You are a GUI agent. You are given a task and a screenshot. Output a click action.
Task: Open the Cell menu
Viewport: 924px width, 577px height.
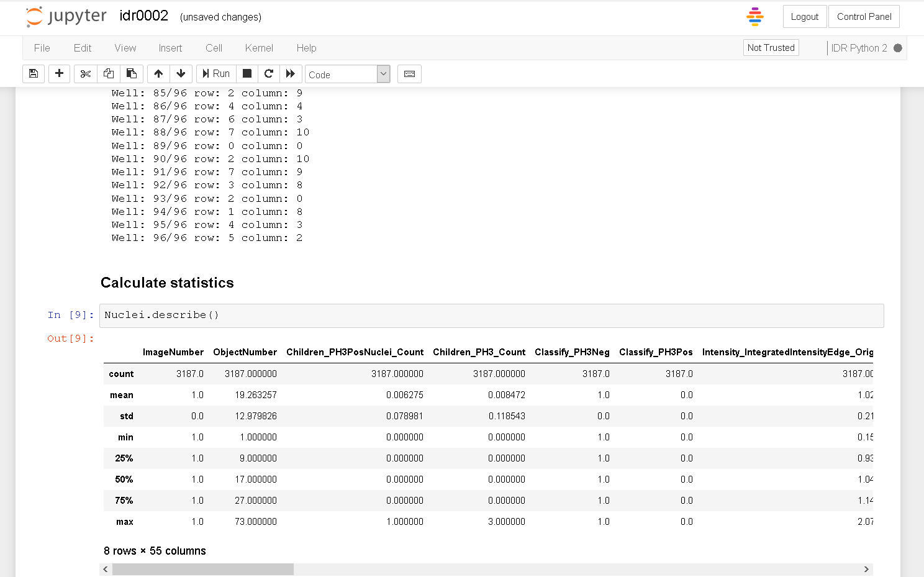214,48
